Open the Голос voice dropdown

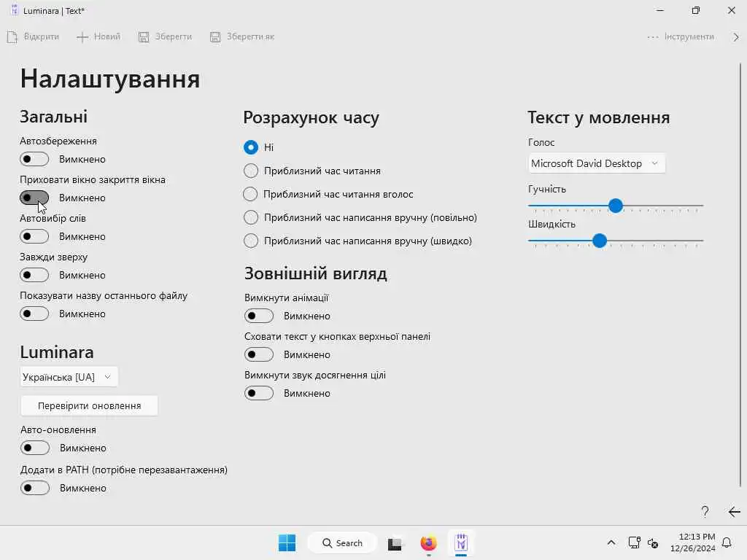pos(597,163)
